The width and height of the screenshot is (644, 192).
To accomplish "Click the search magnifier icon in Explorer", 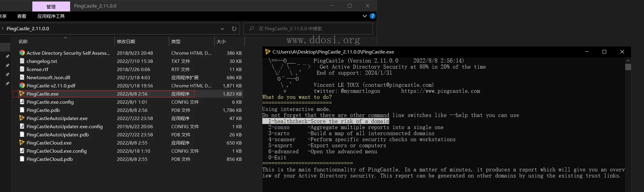I will 251,28.
